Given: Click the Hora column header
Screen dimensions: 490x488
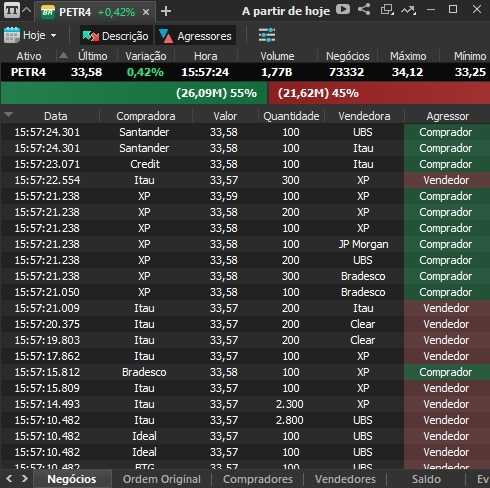Looking at the screenshot, I should pyautogui.click(x=206, y=56).
